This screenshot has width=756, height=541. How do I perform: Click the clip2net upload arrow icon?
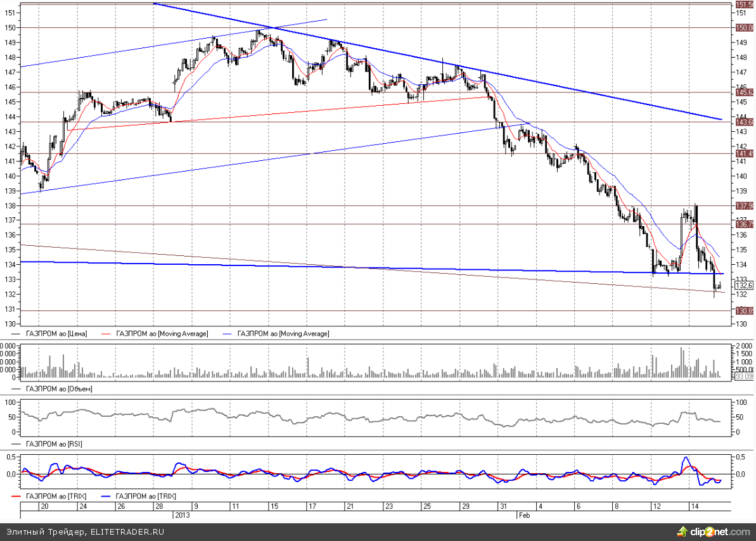tap(682, 531)
